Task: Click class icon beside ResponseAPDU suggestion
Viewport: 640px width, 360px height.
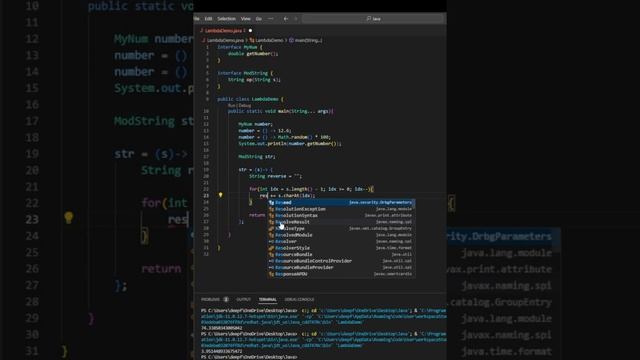Action: tap(271, 274)
